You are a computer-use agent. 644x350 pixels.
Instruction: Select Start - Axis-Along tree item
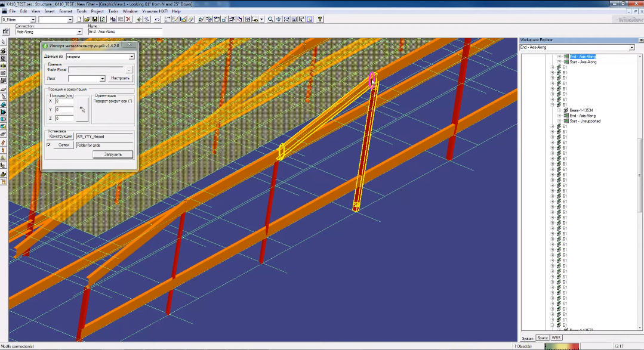click(x=583, y=62)
